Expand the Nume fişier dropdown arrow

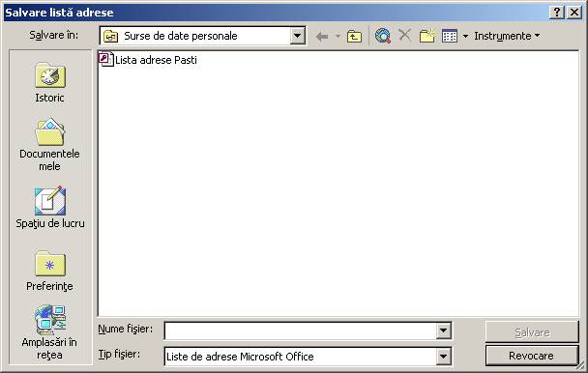pyautogui.click(x=443, y=331)
